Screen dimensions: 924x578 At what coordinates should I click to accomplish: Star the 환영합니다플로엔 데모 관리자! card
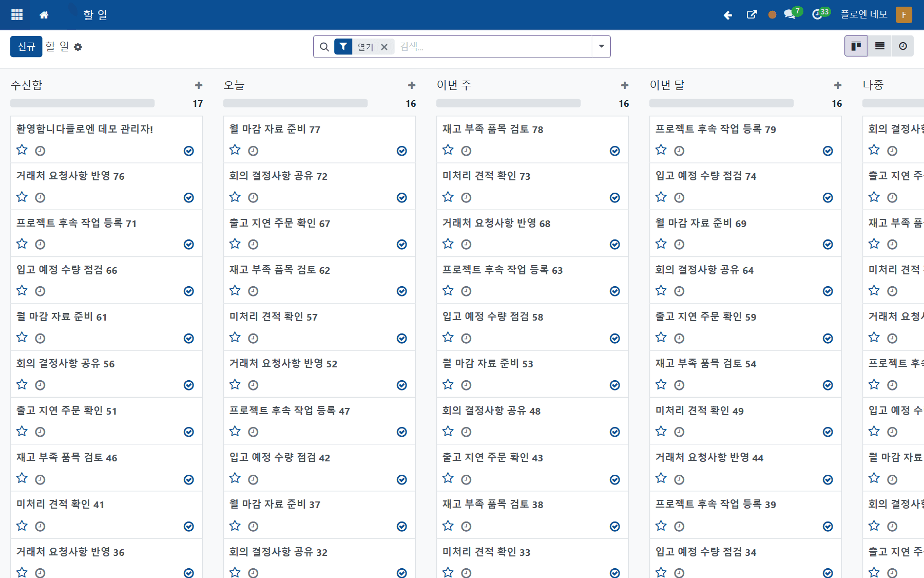[x=22, y=150]
